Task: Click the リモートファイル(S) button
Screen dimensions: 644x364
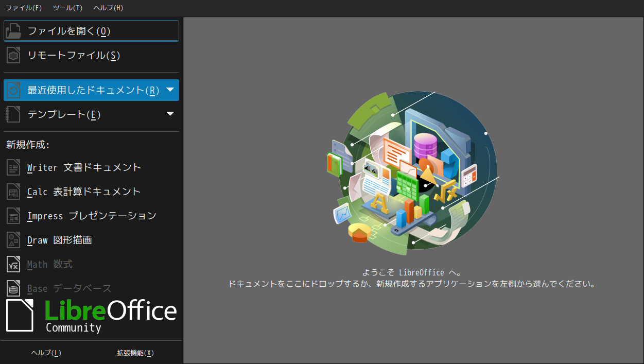Action: click(x=91, y=55)
